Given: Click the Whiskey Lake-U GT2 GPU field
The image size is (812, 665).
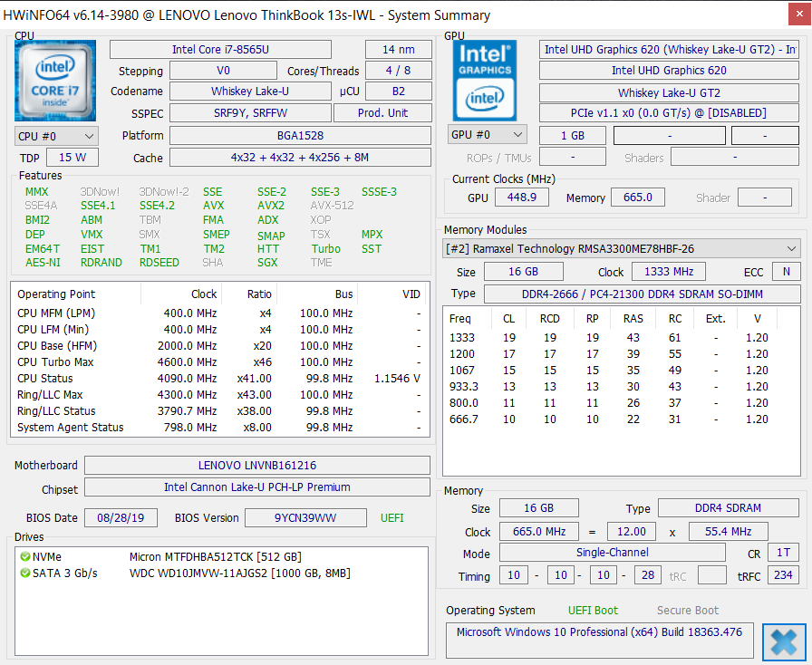Looking at the screenshot, I should [x=669, y=93].
